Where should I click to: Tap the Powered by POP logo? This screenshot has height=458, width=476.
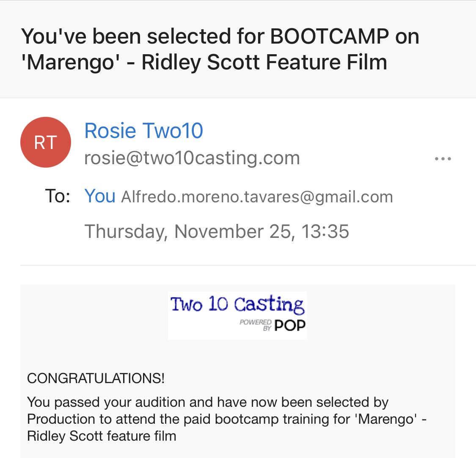pos(272,325)
